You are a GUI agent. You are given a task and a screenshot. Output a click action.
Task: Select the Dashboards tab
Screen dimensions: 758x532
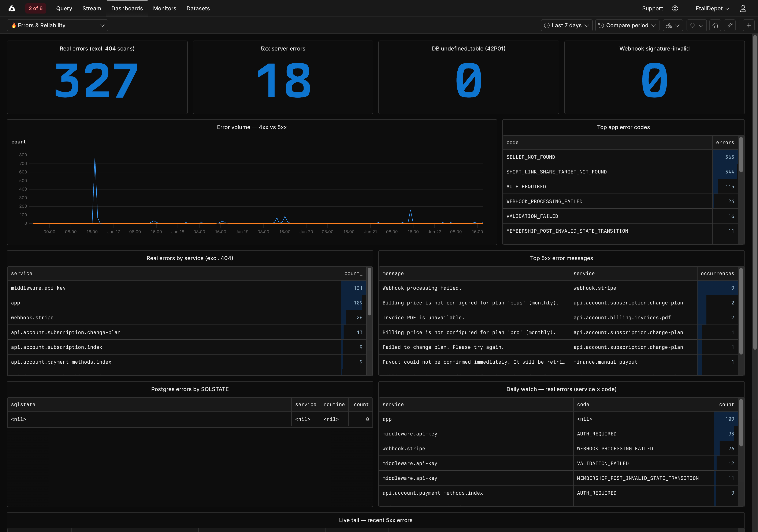[127, 9]
